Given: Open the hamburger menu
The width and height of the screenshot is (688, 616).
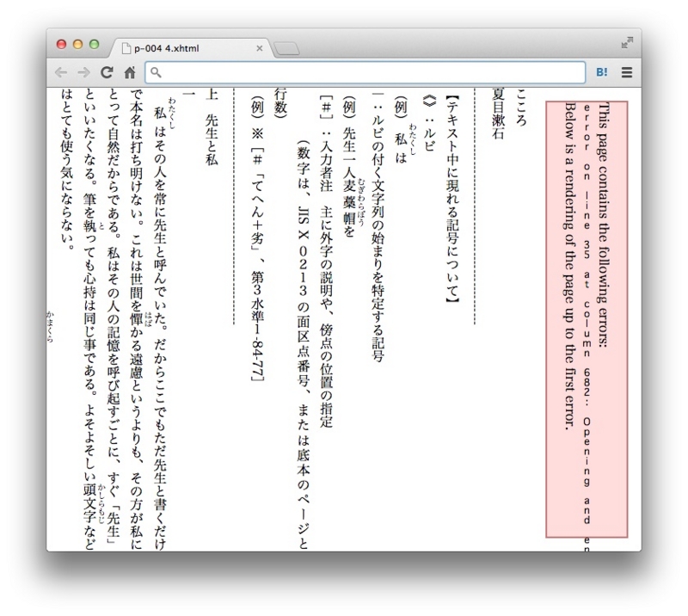Looking at the screenshot, I should point(628,72).
